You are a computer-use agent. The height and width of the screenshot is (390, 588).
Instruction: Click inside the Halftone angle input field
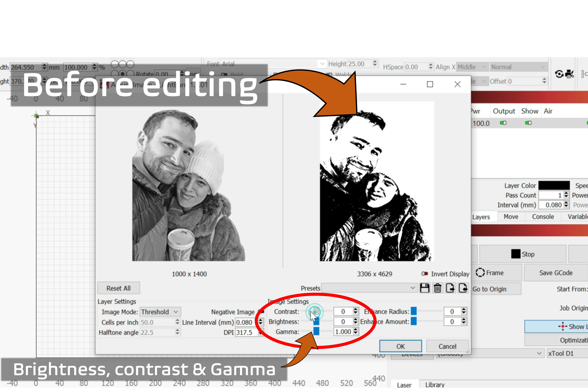pos(157,332)
